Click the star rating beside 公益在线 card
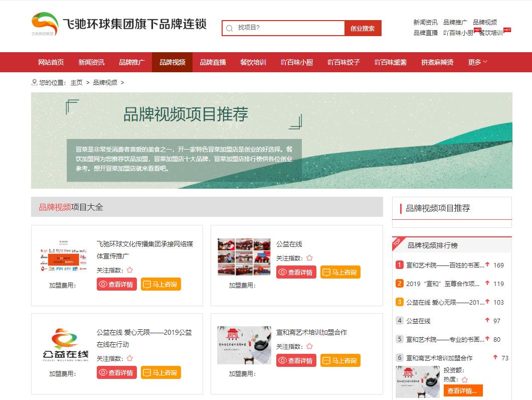The image size is (532, 400). coord(309,258)
